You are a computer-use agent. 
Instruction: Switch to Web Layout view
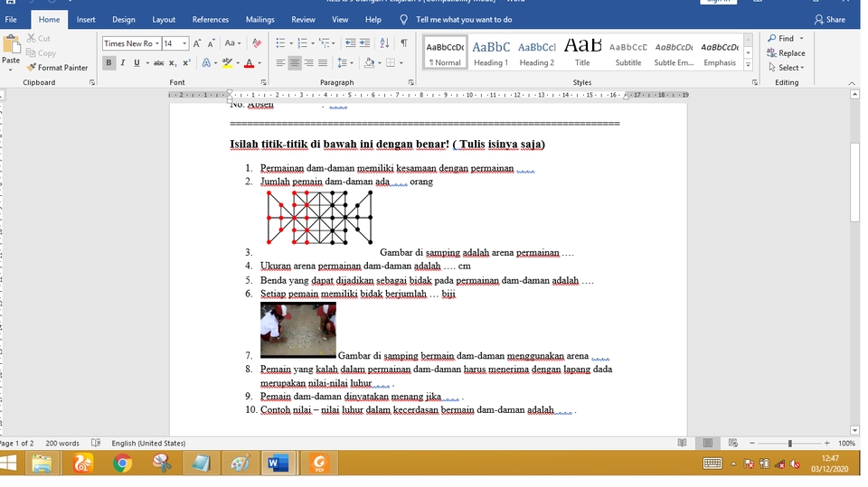coord(733,444)
